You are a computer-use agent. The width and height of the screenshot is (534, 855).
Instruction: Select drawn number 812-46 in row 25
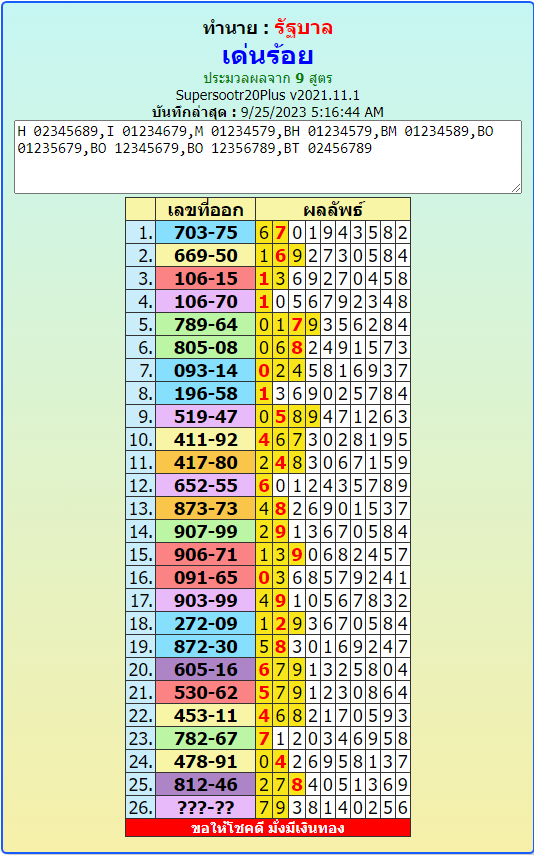206,785
